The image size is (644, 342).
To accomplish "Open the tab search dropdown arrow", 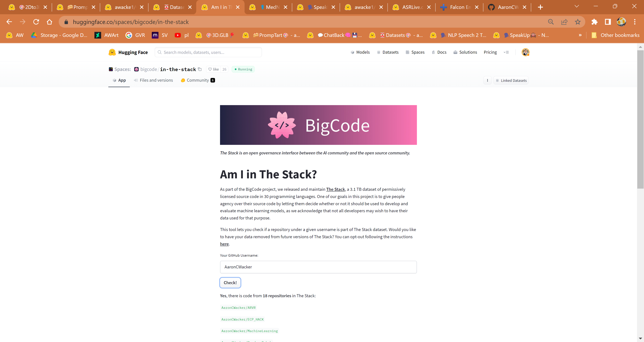I will (x=577, y=7).
